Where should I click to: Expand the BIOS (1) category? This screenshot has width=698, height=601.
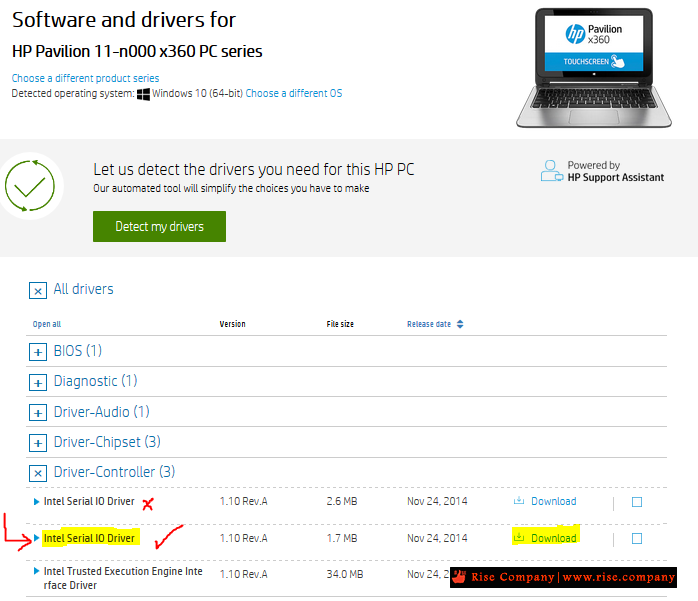pos(38,352)
